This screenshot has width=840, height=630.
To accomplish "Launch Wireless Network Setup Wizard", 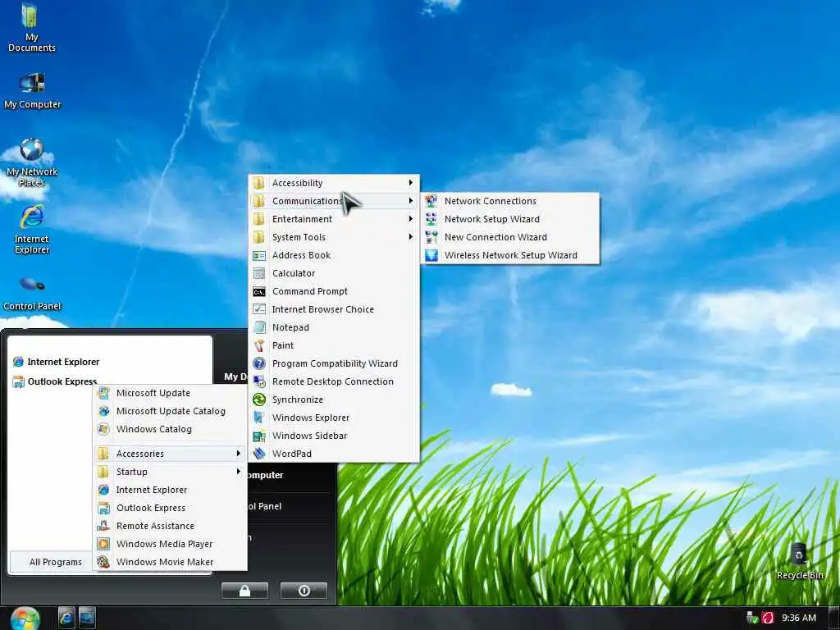I will tap(510, 256).
